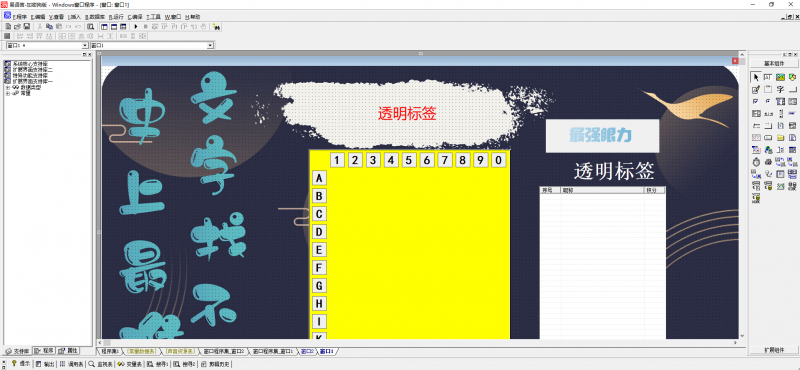Open the 运行 menu in menu bar
This screenshot has height=370, width=800.
[x=117, y=17]
